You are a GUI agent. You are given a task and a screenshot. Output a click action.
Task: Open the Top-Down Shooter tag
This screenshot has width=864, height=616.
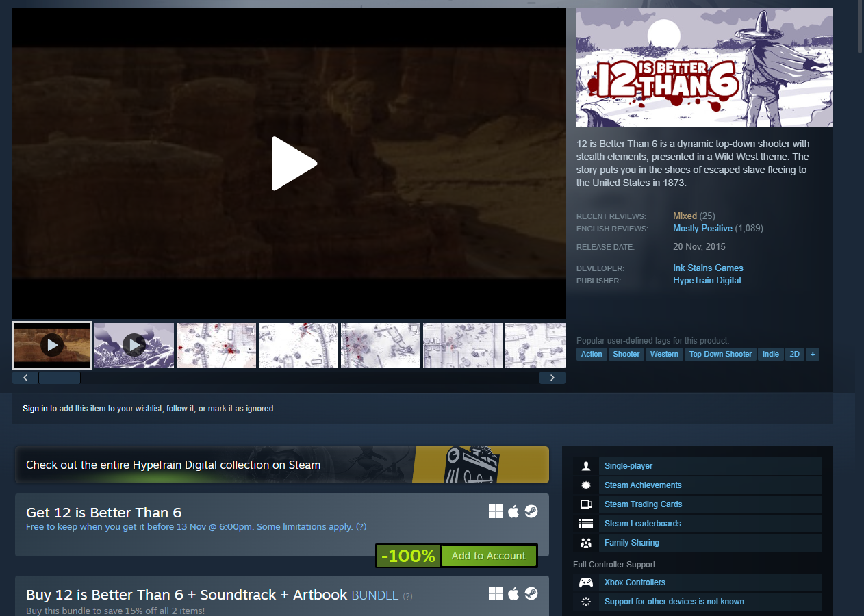[720, 354]
